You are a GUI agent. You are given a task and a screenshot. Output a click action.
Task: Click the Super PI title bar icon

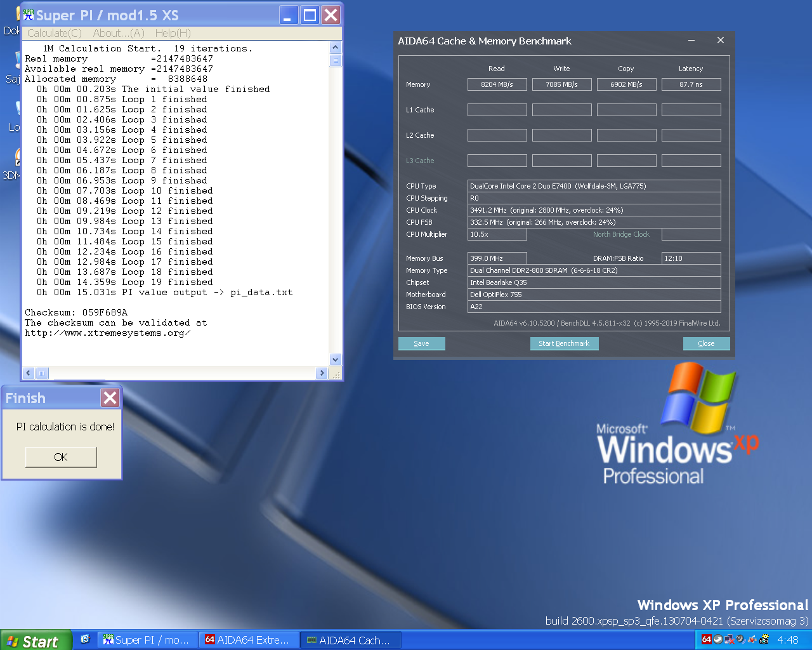(x=29, y=14)
